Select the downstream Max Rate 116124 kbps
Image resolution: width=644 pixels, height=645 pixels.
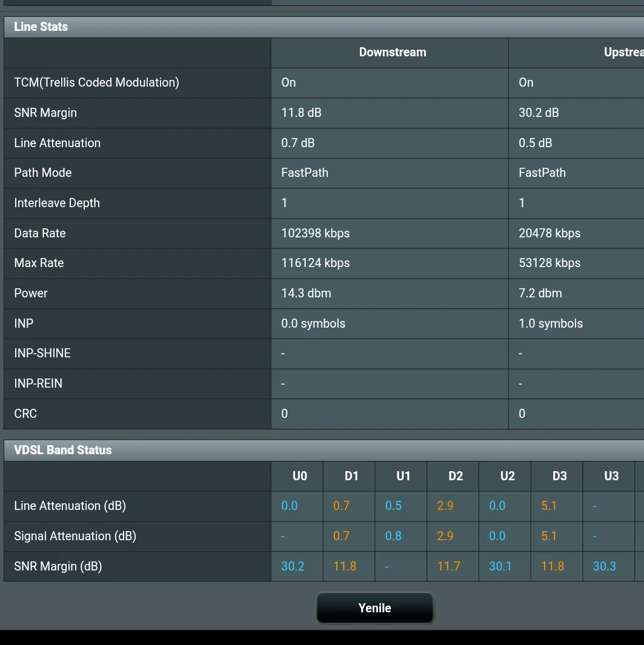click(x=315, y=263)
